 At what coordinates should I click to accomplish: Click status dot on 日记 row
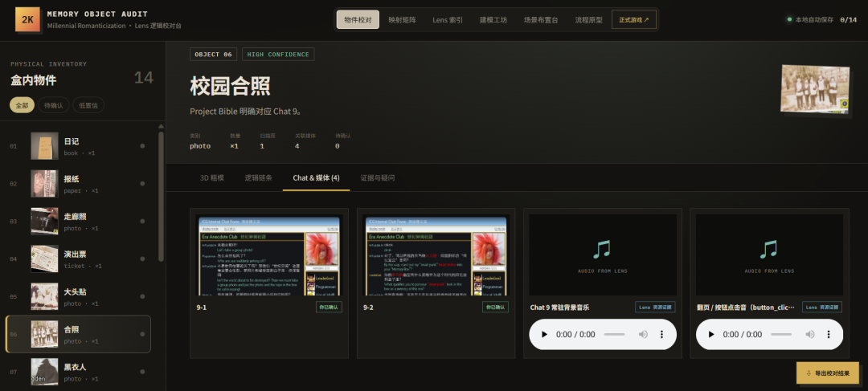coord(142,146)
